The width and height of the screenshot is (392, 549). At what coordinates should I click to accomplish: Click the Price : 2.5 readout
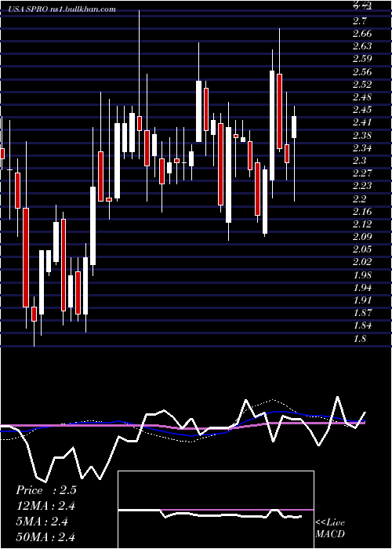45,490
